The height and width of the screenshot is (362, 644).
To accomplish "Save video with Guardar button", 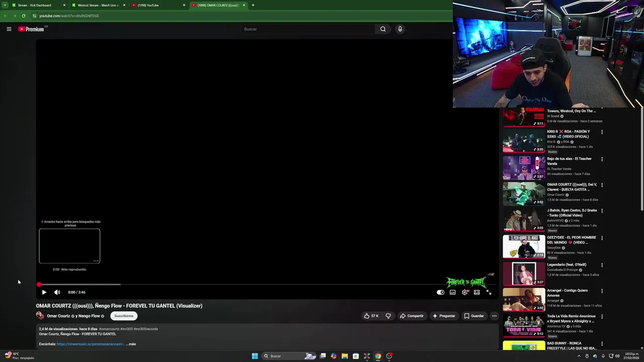I will pyautogui.click(x=474, y=316).
